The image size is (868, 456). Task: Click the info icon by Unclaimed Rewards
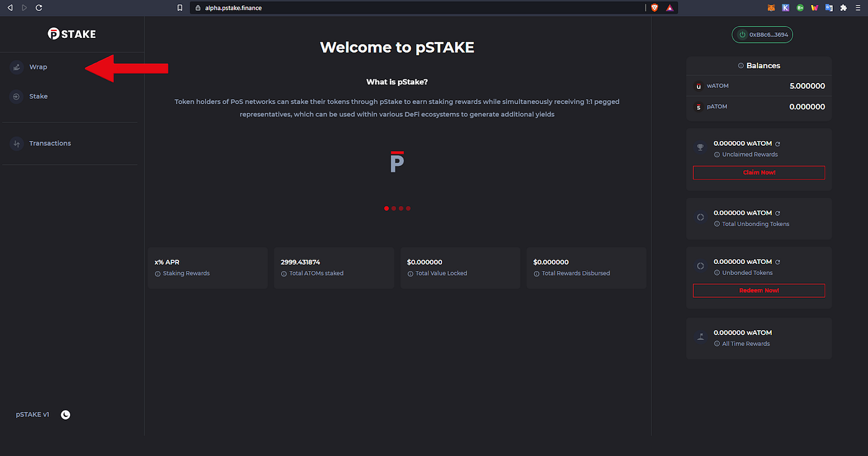point(717,154)
